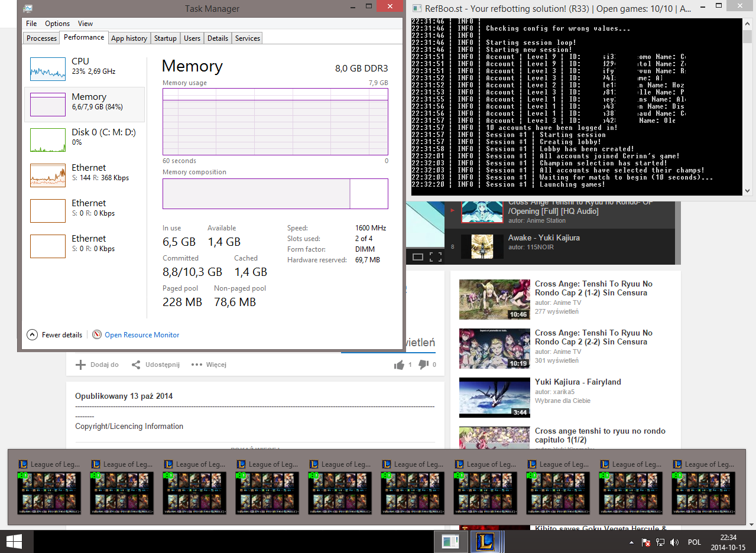
Task: Switch to the Details tab
Action: click(x=218, y=38)
